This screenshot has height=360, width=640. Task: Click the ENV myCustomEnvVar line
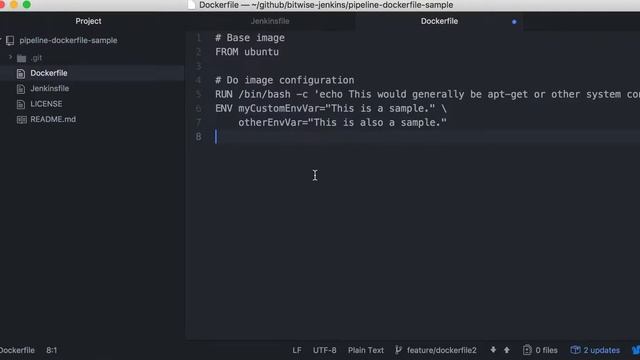click(331, 109)
